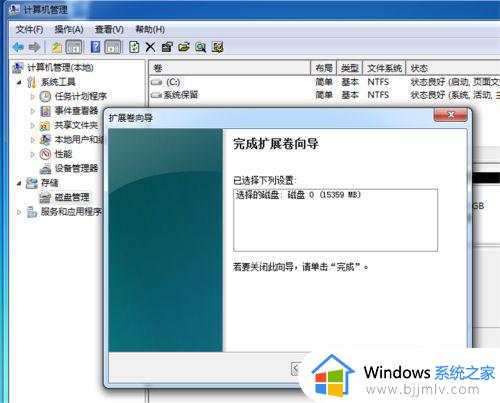Close the 扩展卷向导 dialog
Image resolution: width=500 pixels, height=403 pixels.
[x=451, y=115]
